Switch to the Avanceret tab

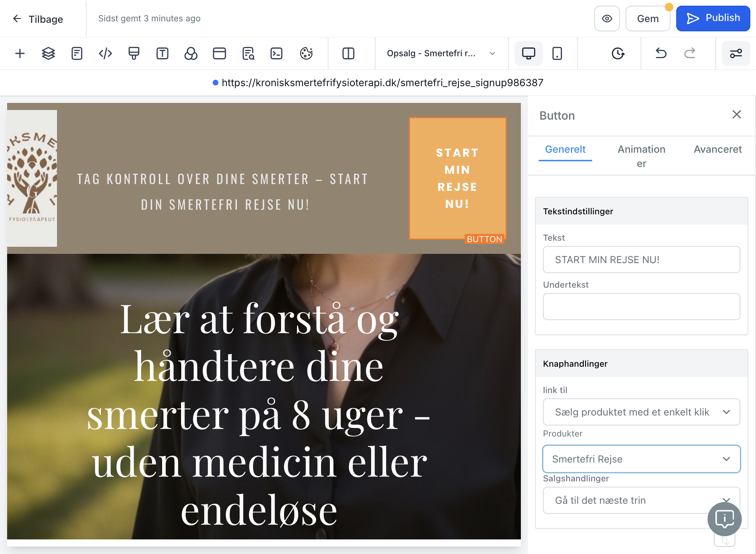tap(718, 150)
